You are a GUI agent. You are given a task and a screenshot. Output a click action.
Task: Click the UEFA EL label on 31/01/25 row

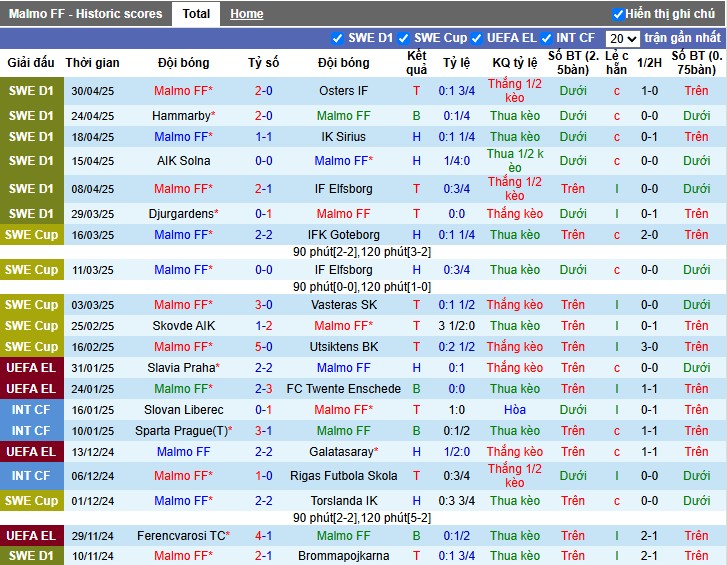(x=31, y=368)
